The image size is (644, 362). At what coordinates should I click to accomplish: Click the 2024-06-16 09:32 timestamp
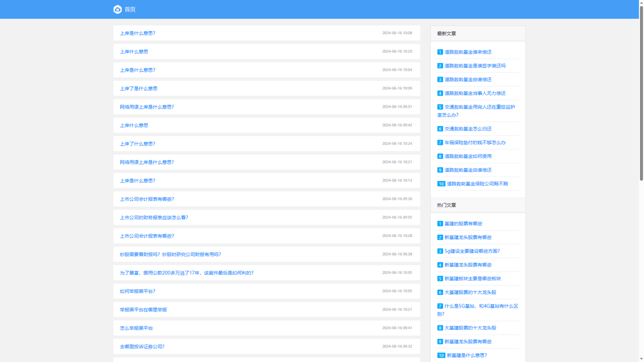tap(397, 346)
